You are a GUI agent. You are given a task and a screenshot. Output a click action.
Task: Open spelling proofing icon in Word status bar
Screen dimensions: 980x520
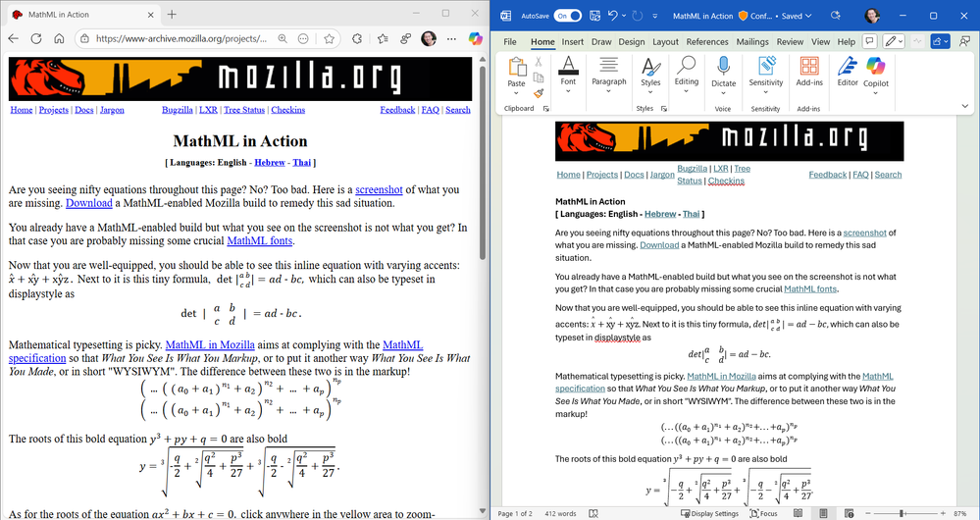pyautogui.click(x=593, y=513)
